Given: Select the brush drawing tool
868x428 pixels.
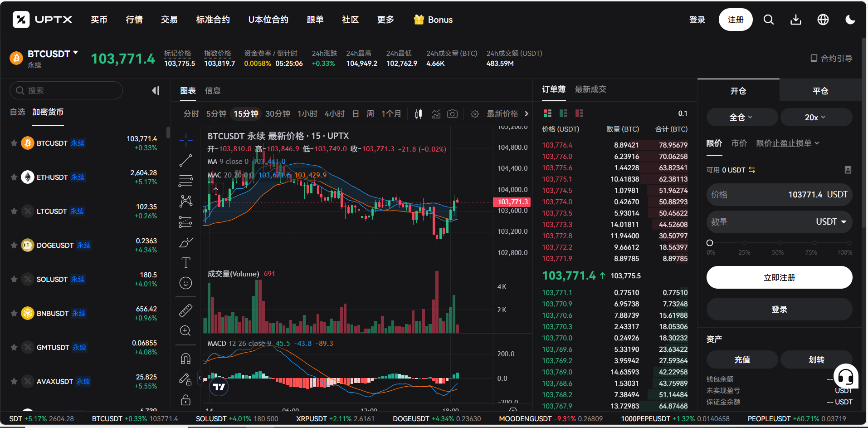Looking at the screenshot, I should pos(186,242).
